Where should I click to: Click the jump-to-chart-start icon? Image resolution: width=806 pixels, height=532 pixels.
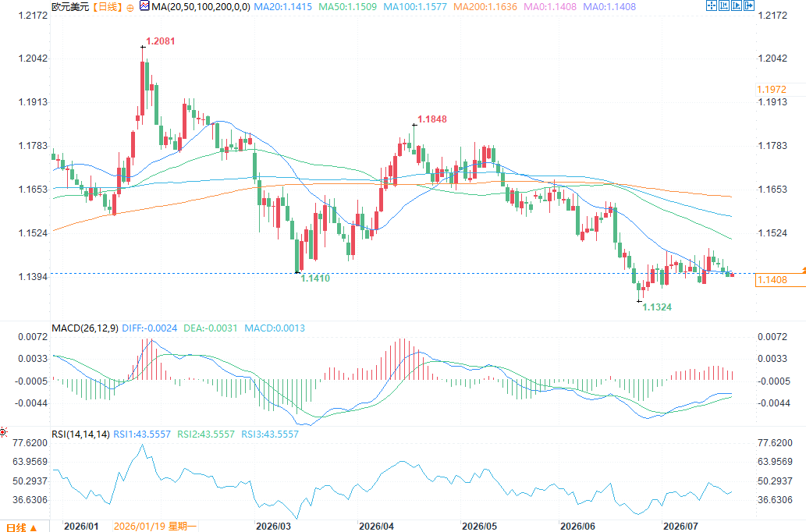(x=724, y=5)
